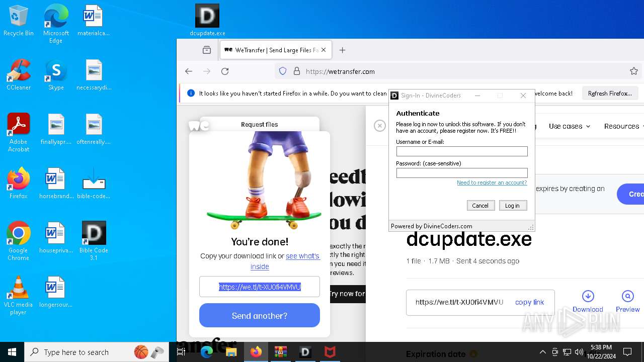The width and height of the screenshot is (644, 362).
Task: Open McAfee taskbar icon
Action: tap(330, 352)
